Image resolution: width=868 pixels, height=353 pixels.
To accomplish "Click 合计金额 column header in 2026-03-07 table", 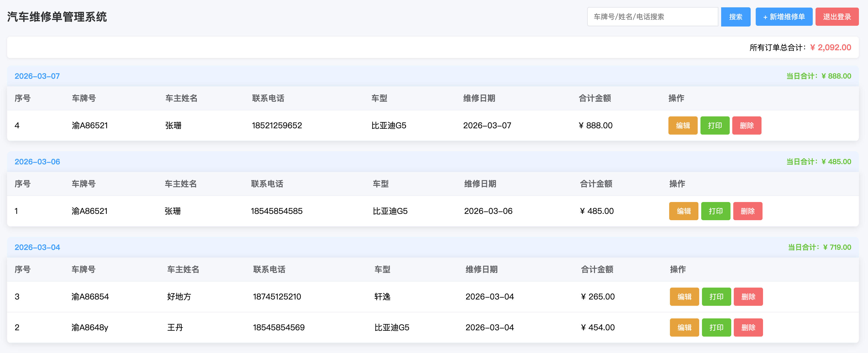I will (x=595, y=98).
